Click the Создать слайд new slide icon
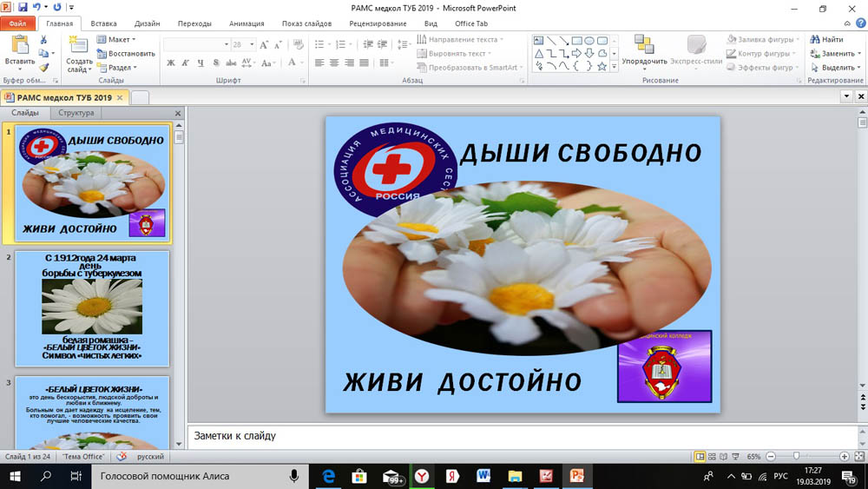The image size is (868, 489). coord(79,54)
